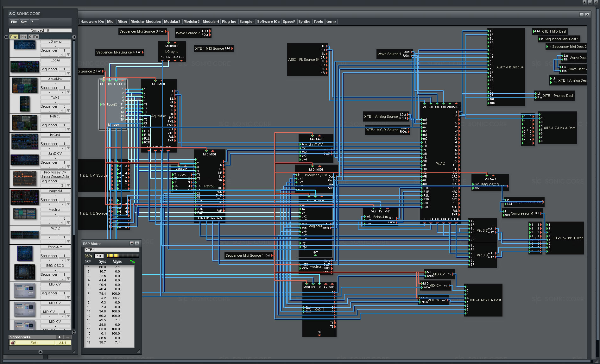Switch to the OUTs tab
The height and width of the screenshot is (364, 600).
(33, 37)
